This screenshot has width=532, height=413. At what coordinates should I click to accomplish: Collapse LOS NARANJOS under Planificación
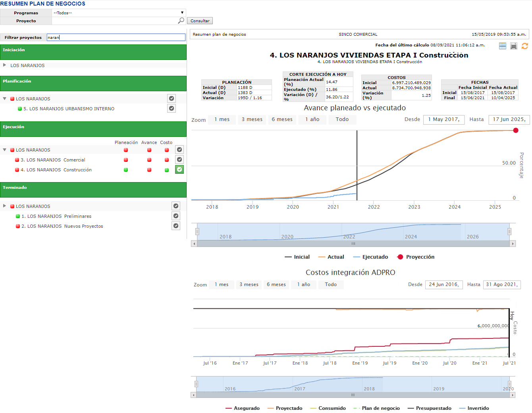4,98
